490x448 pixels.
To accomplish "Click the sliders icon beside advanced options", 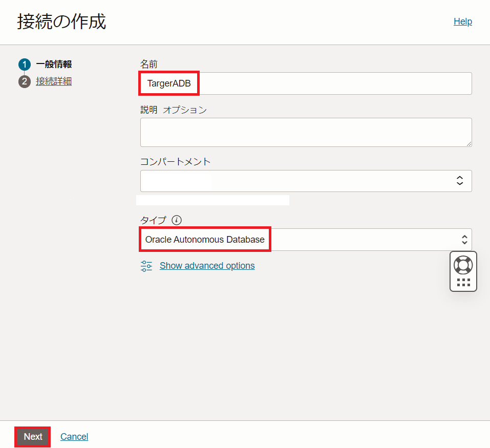I will 146,266.
